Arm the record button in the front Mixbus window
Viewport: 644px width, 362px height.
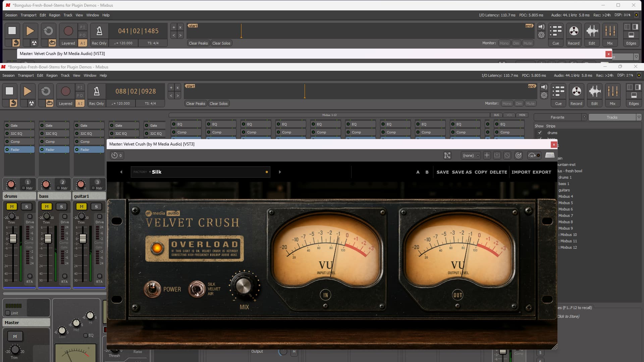(x=65, y=91)
